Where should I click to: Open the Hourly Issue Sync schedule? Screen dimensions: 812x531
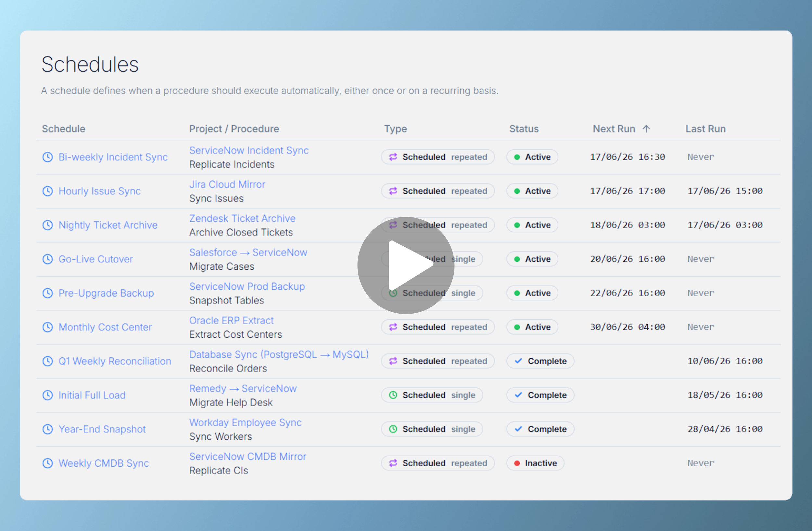[x=100, y=191]
